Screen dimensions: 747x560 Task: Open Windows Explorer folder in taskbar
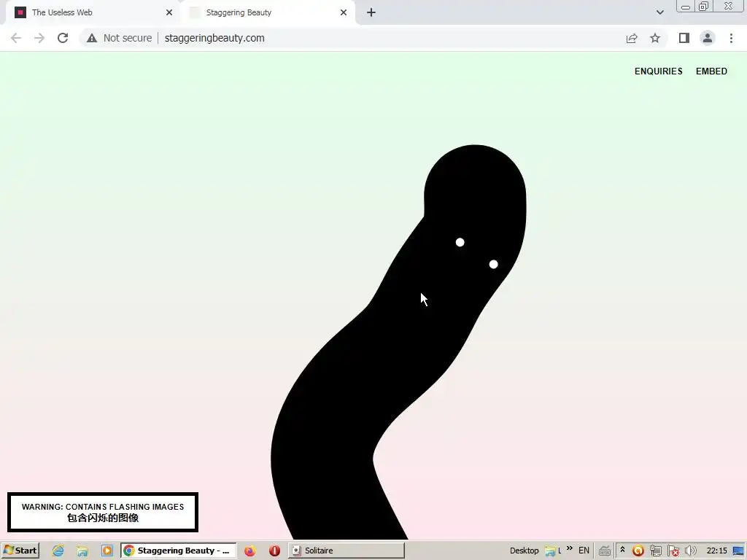[82, 551]
